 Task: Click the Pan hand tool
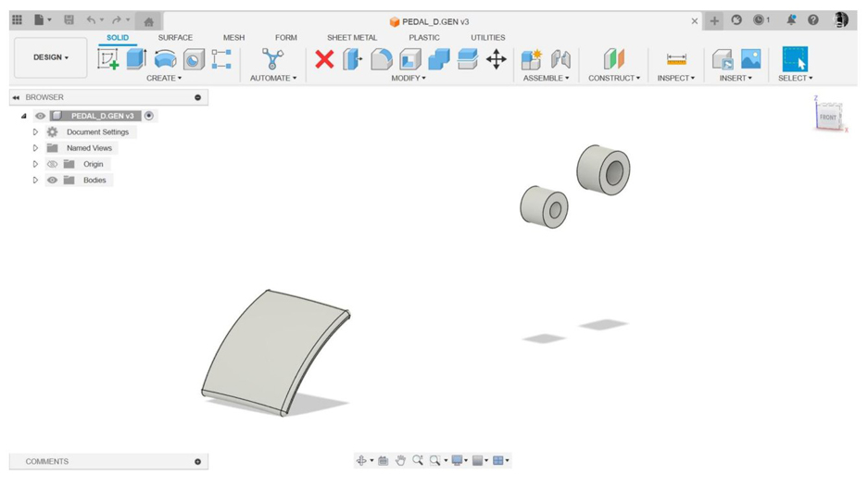[400, 460]
